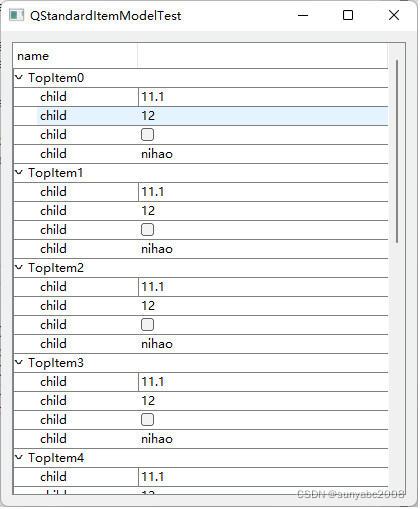Close the QStandardItemModelTest window

point(394,15)
